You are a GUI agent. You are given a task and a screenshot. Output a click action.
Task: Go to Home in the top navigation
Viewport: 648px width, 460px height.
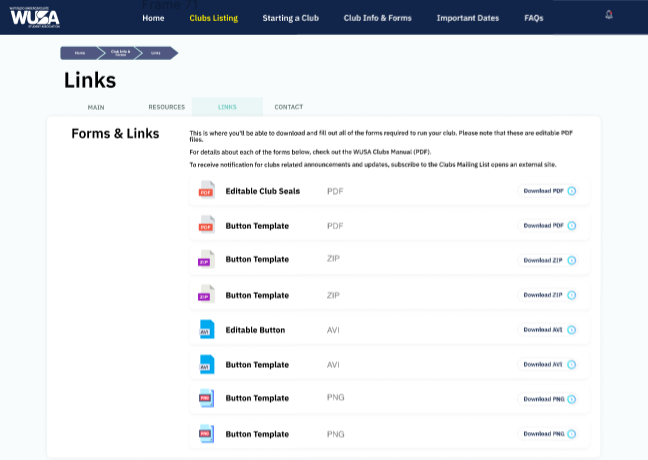(x=153, y=18)
